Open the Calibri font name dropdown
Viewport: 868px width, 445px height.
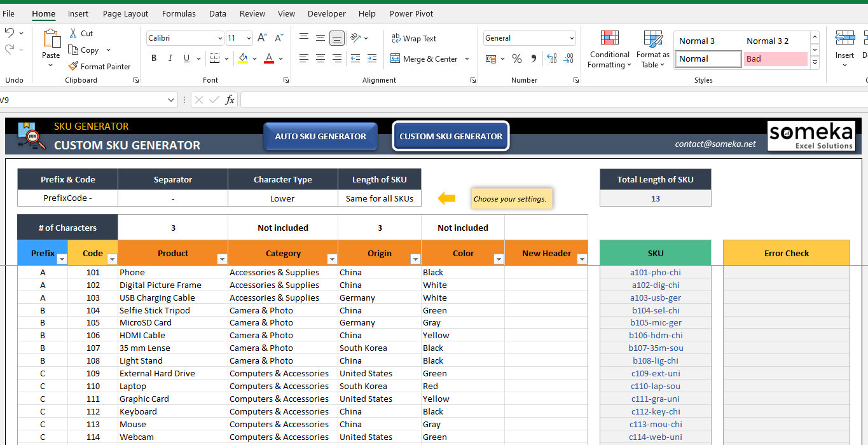point(219,38)
